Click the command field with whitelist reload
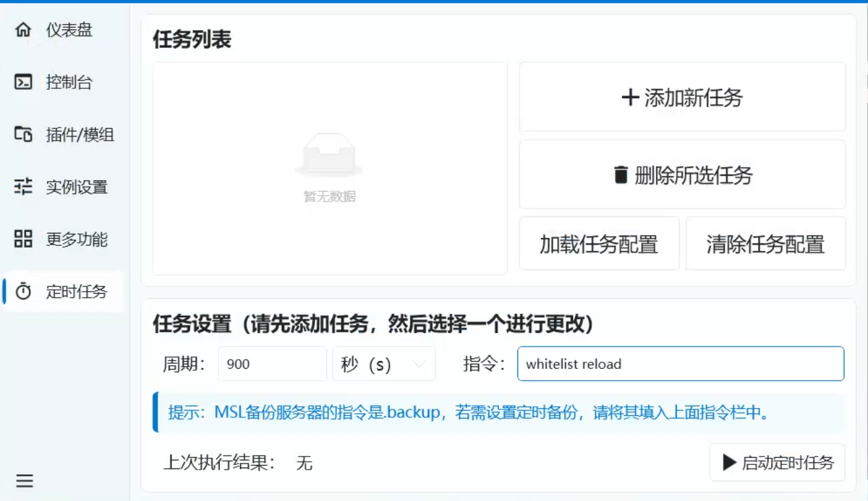868x501 pixels. [x=680, y=364]
